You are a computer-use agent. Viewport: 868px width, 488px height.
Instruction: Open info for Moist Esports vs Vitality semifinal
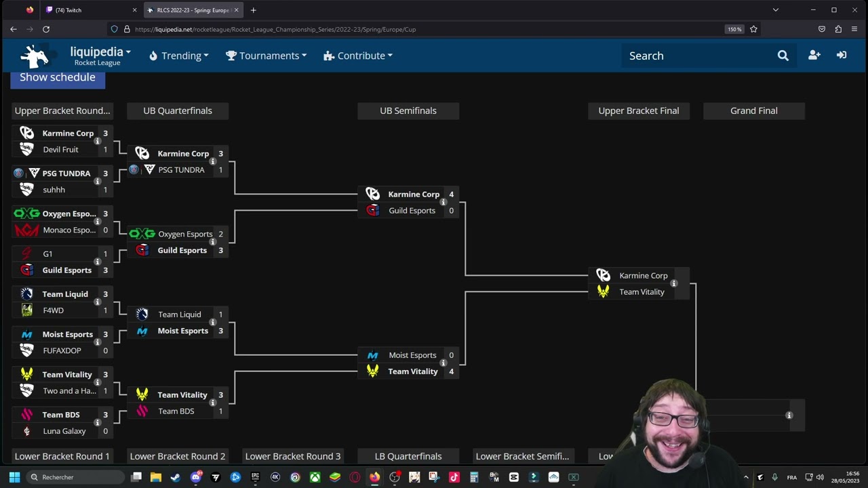coord(443,363)
